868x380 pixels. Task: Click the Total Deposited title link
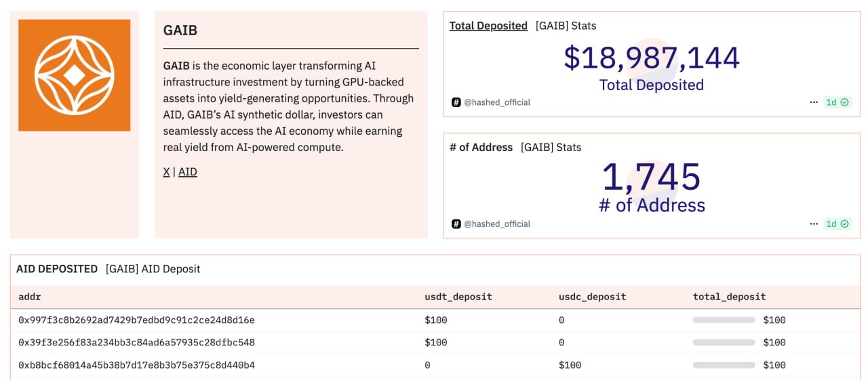coord(488,26)
